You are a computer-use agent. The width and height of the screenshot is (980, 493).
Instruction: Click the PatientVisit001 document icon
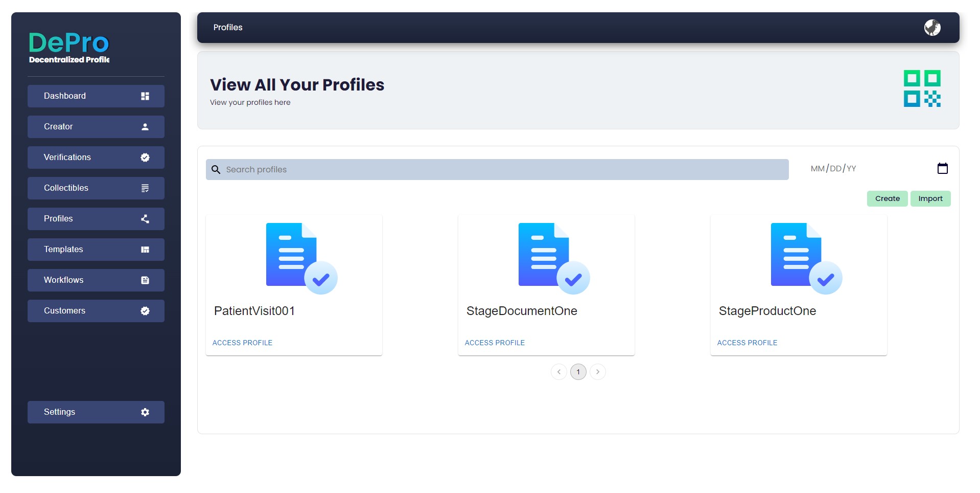tap(301, 258)
